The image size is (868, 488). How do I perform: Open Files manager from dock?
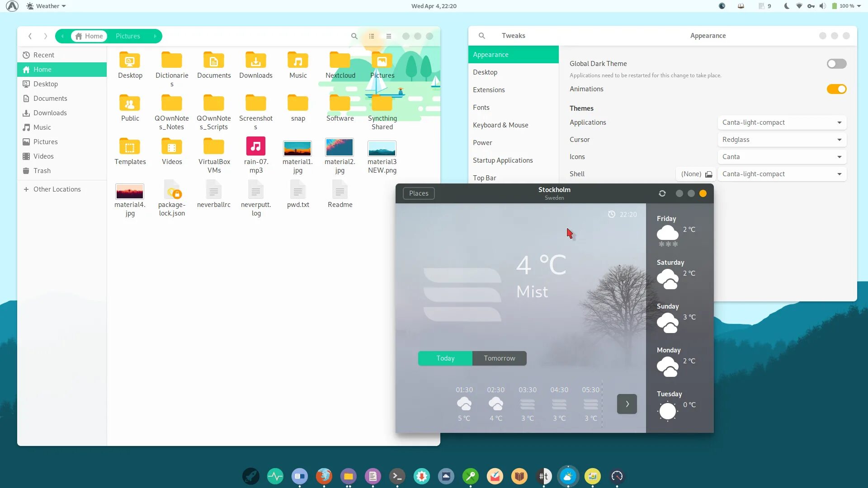pos(349,476)
